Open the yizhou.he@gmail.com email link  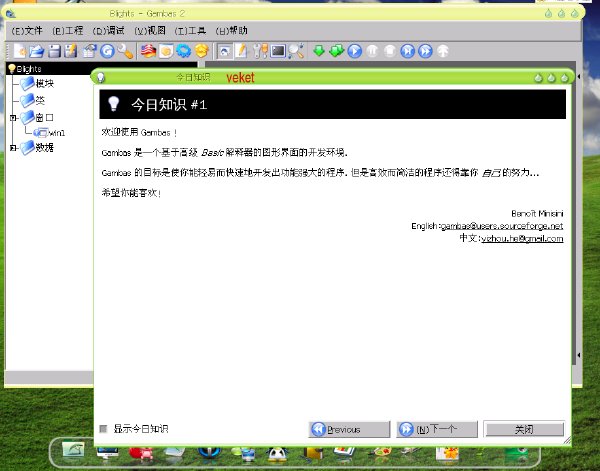[522, 239]
